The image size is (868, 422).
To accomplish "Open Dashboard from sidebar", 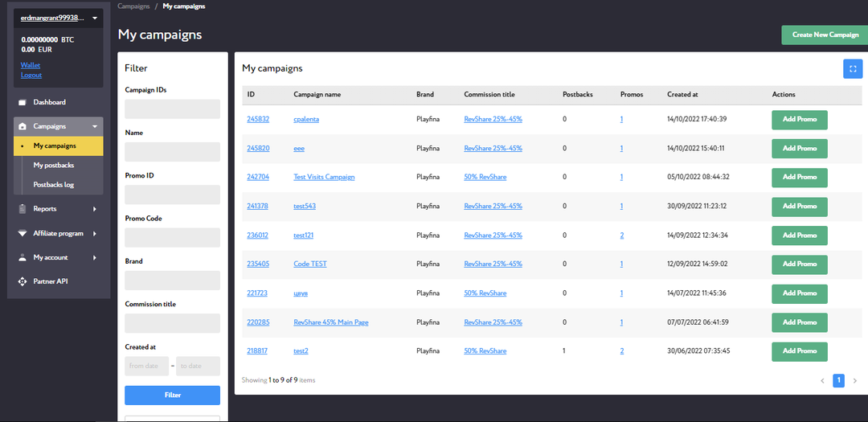I will [x=49, y=102].
